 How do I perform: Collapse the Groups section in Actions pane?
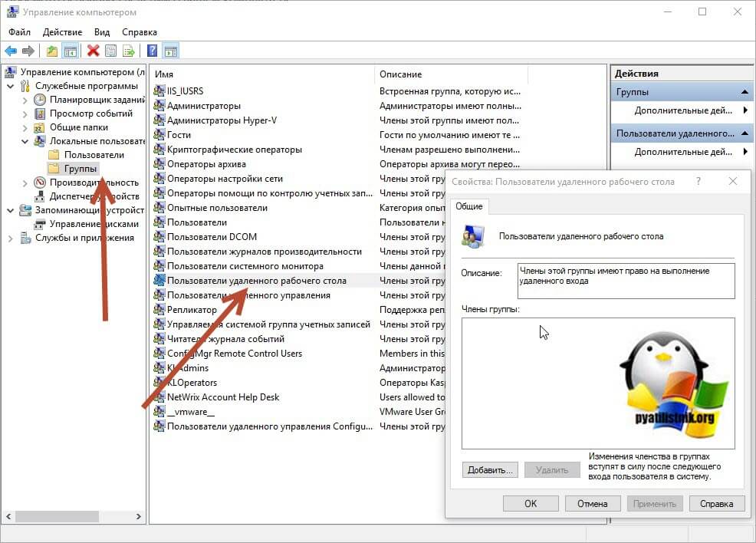745,92
